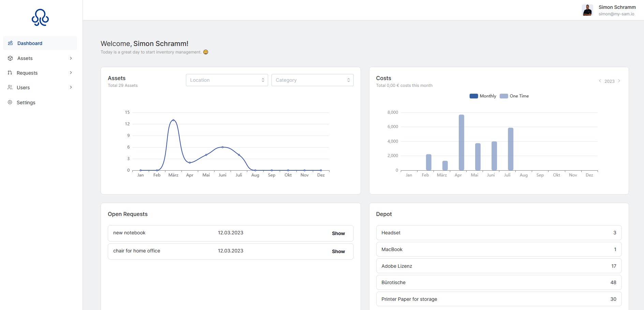
Task: Advance to next year in Costs
Action: [x=619, y=81]
